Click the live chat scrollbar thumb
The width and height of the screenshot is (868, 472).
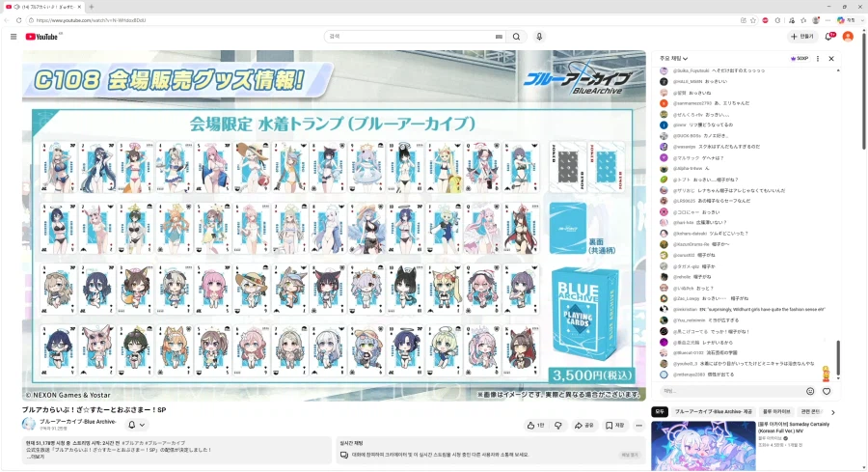[838, 358]
